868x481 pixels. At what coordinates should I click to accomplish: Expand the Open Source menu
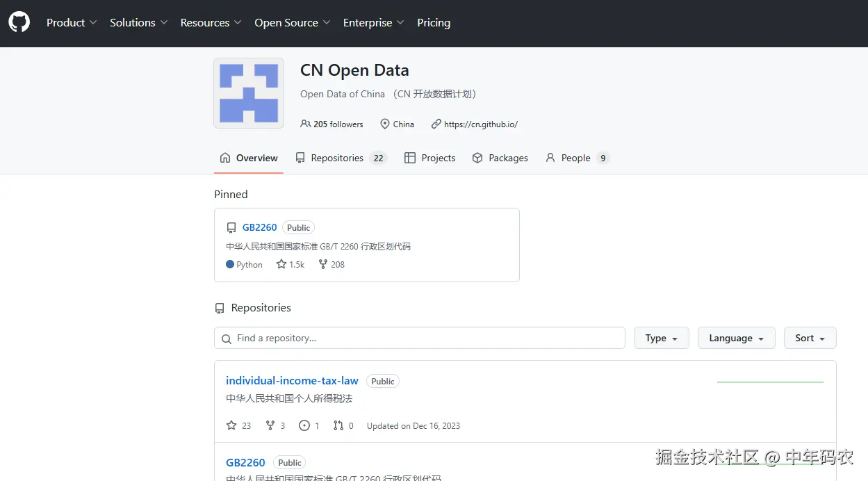click(293, 22)
